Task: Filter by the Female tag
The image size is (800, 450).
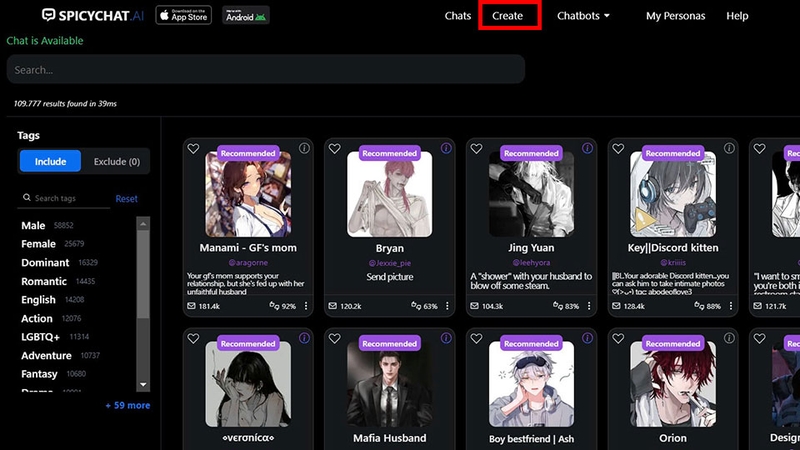Action: point(38,244)
